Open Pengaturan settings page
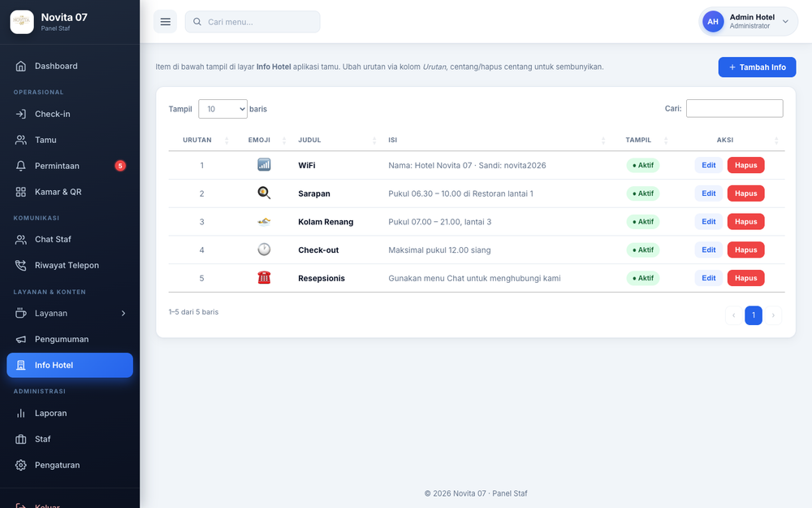812x508 pixels. [x=70, y=465]
